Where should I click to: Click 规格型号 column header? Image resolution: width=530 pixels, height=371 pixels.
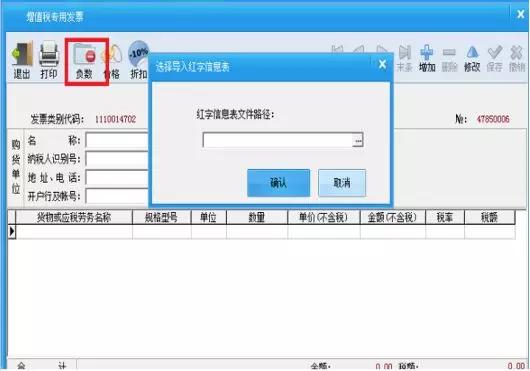point(162,217)
